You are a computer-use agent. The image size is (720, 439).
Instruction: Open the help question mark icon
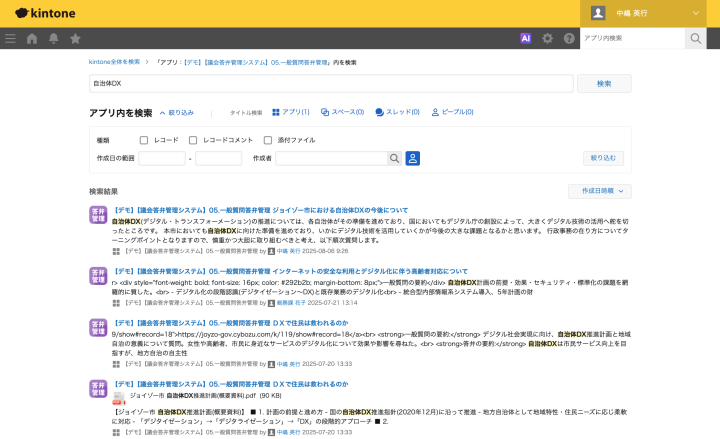point(569,39)
